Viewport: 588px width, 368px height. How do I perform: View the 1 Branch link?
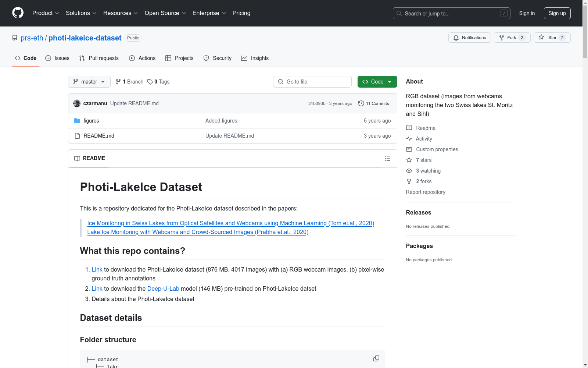pyautogui.click(x=129, y=82)
